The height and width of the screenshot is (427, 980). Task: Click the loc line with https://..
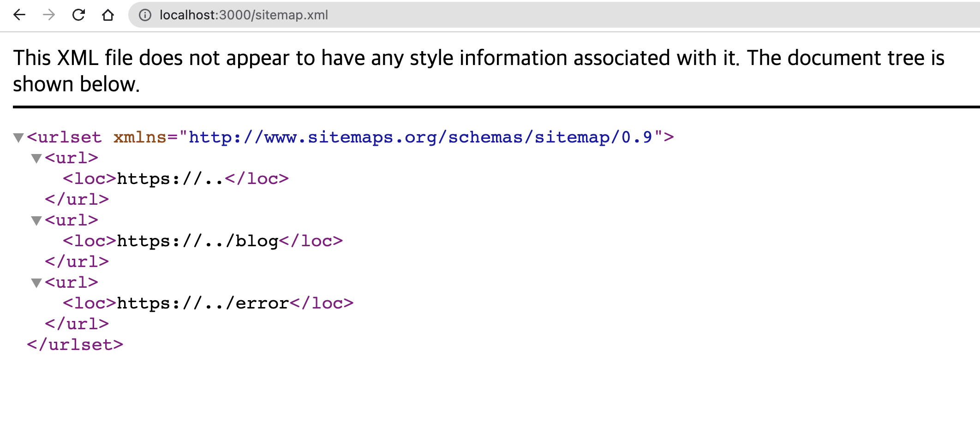click(x=176, y=179)
